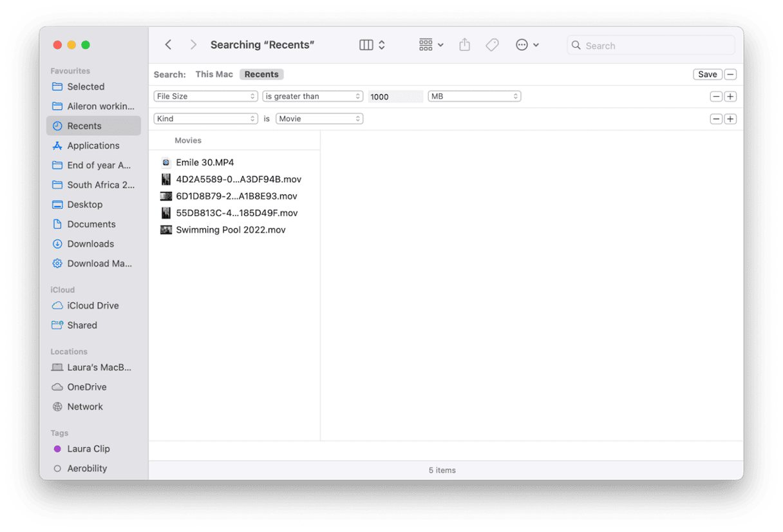The image size is (783, 532).
Task: Click the Tags icon in toolbar
Action: pyautogui.click(x=492, y=45)
